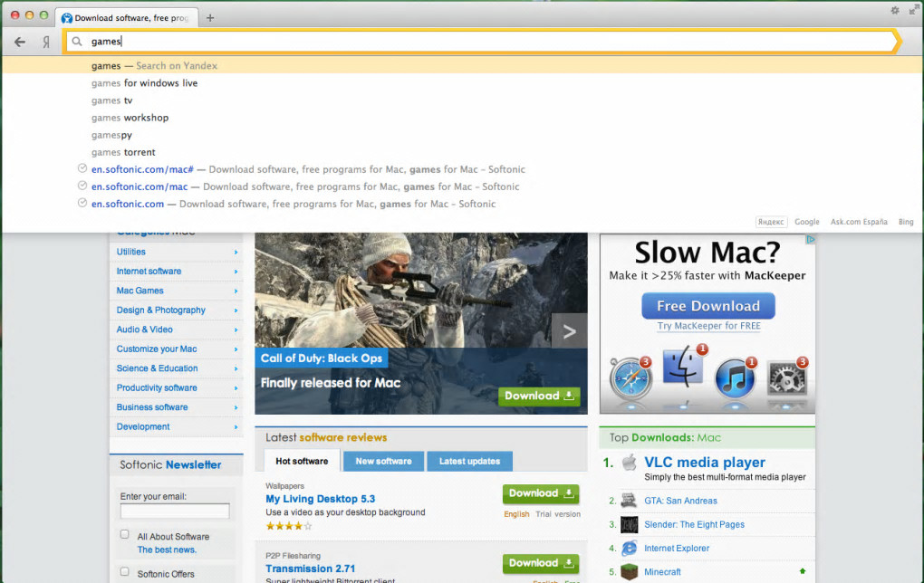Expand the Mac Games category arrow
This screenshot has width=924, height=583.
coord(236,291)
